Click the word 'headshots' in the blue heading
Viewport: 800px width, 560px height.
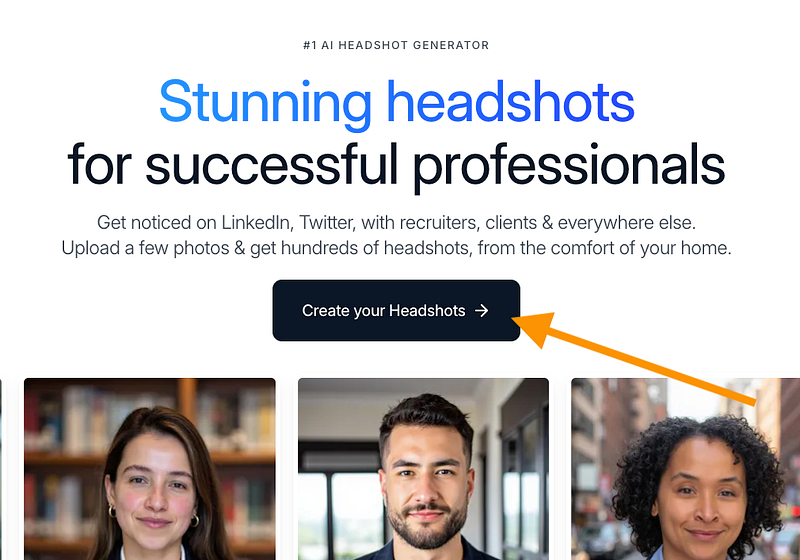point(511,101)
